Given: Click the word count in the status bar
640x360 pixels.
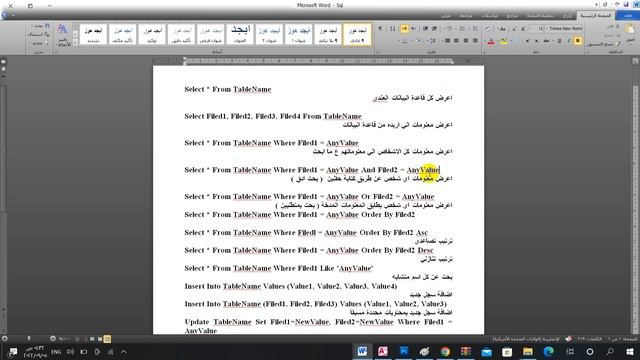Looking at the screenshot, I should [x=589, y=339].
